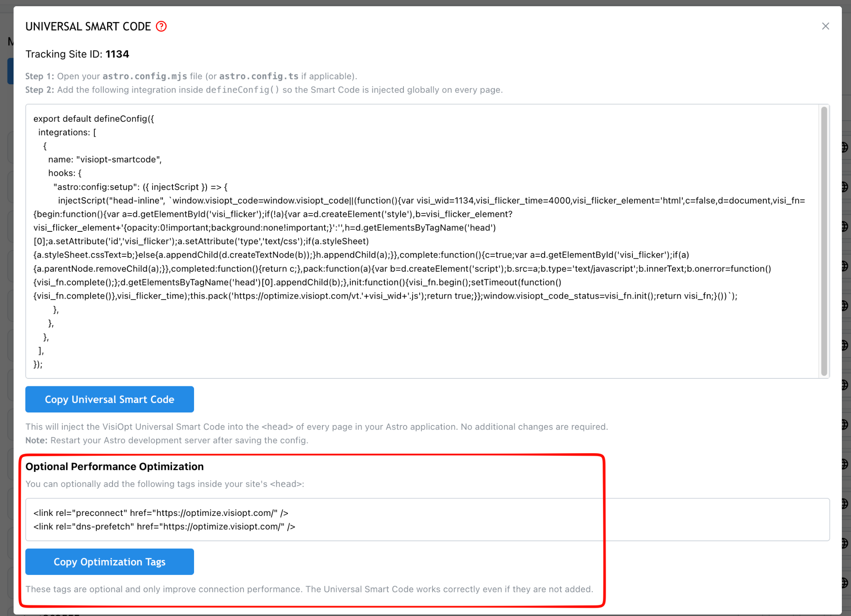This screenshot has width=851, height=616.
Task: Click the preconnect link tag line
Action: 161,513
